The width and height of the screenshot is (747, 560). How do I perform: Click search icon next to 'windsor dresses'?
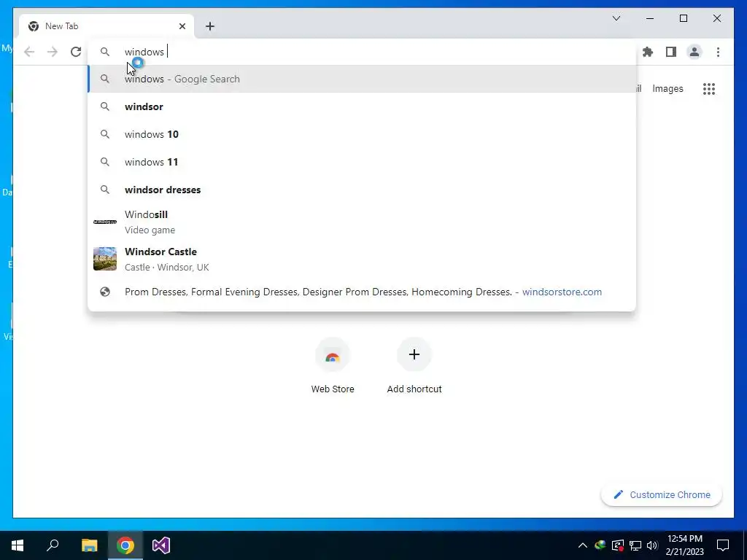coord(105,190)
